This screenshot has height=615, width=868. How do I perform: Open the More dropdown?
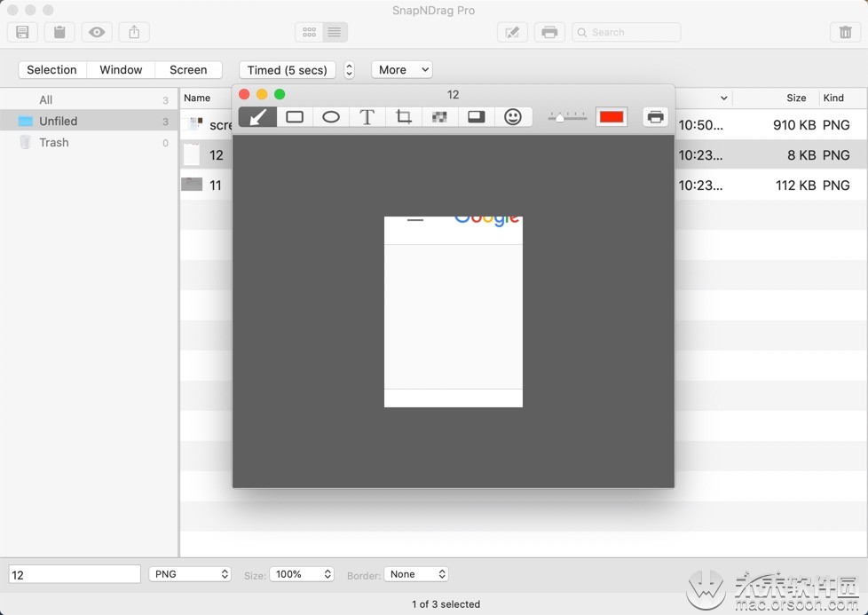pyautogui.click(x=401, y=69)
